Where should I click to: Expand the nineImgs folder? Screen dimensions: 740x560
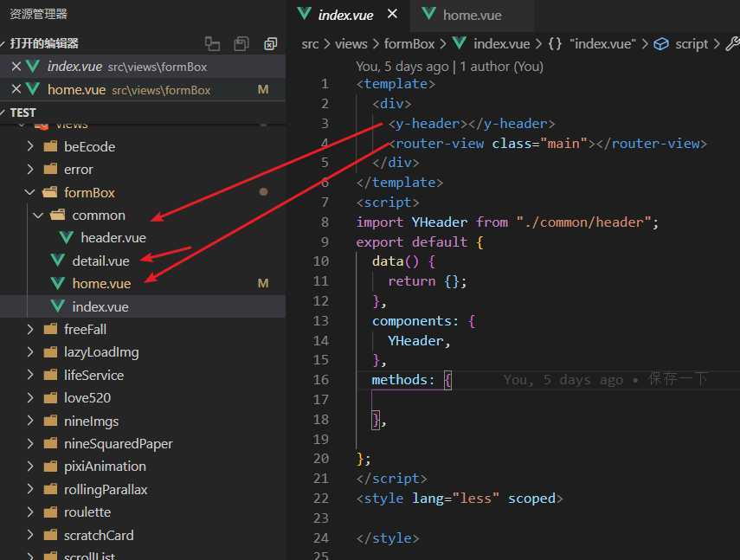[30, 421]
